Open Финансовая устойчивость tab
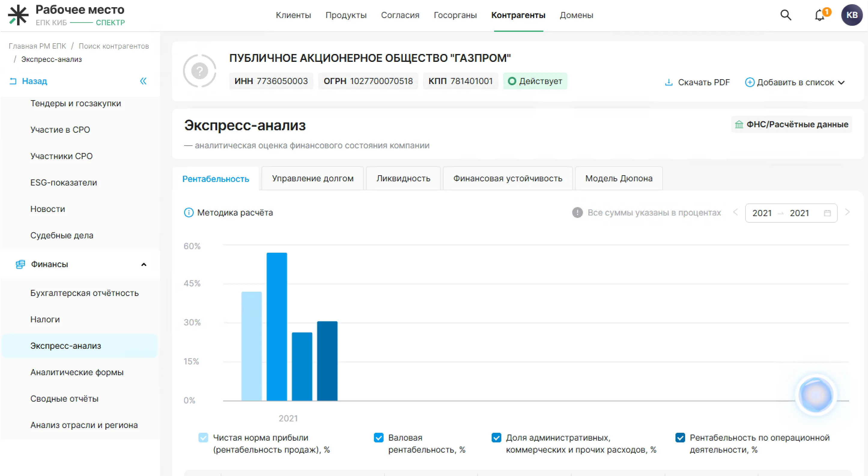Viewport: 868px width, 476px height. point(508,178)
